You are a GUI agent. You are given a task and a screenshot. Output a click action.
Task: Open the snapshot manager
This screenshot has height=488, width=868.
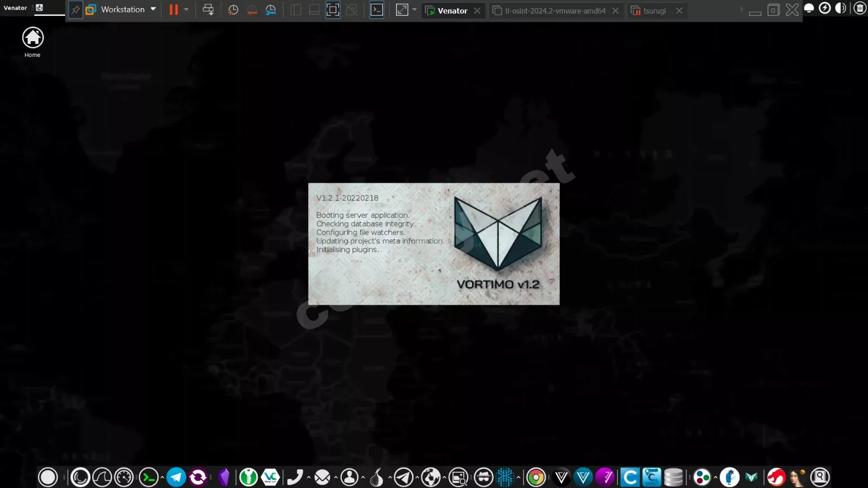pyautogui.click(x=271, y=10)
